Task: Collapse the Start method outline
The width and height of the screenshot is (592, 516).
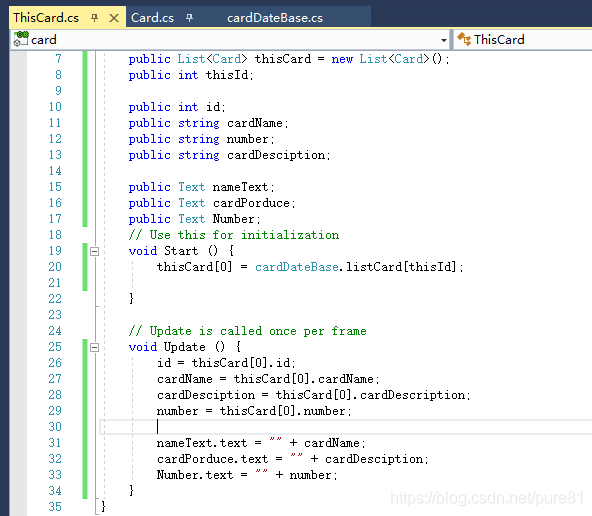Action: (94, 251)
